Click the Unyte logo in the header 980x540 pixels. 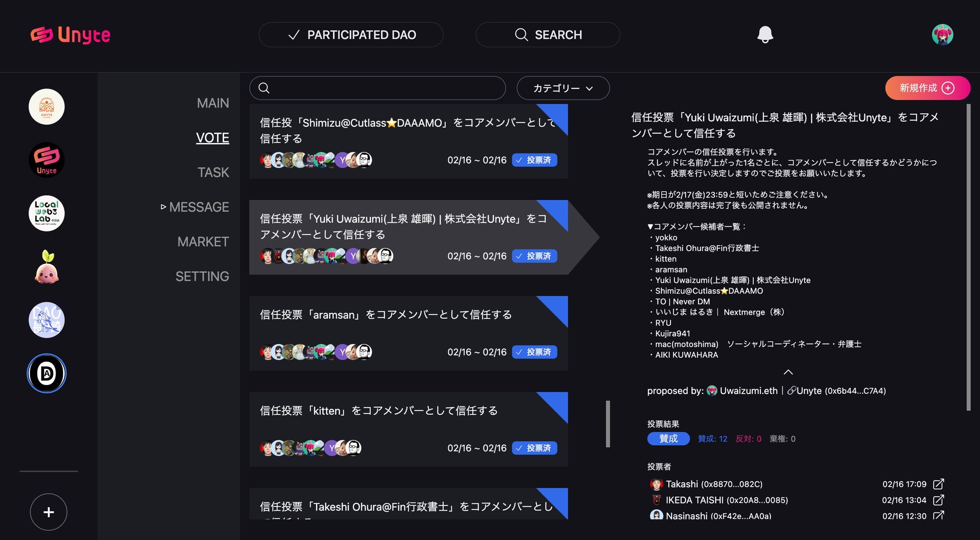(x=70, y=35)
